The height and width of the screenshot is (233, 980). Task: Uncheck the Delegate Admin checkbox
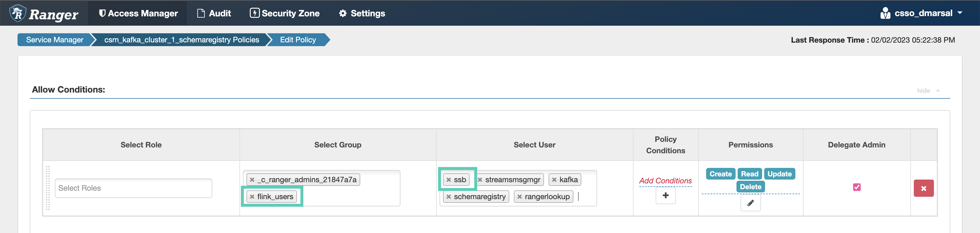click(856, 187)
